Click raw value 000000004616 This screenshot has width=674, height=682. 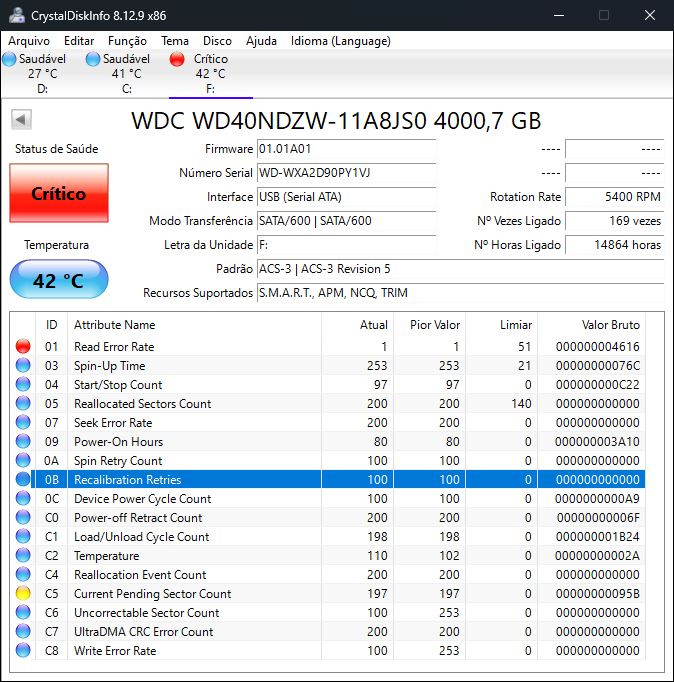(x=597, y=347)
